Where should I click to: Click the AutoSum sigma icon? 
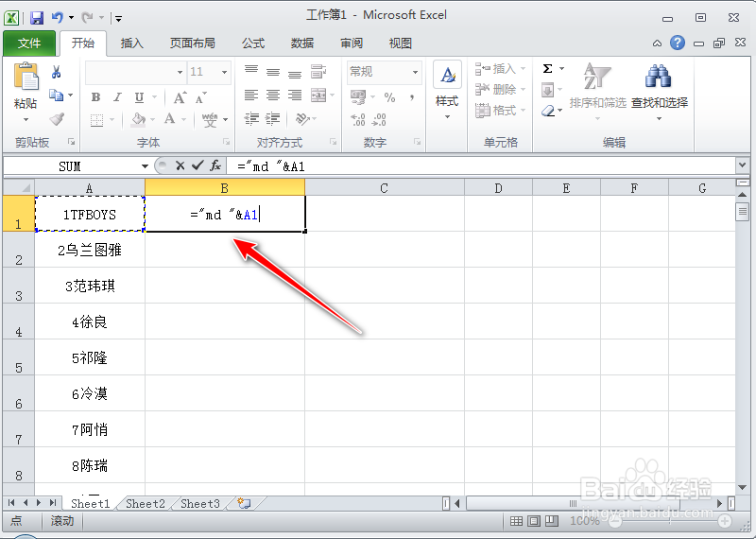click(548, 68)
